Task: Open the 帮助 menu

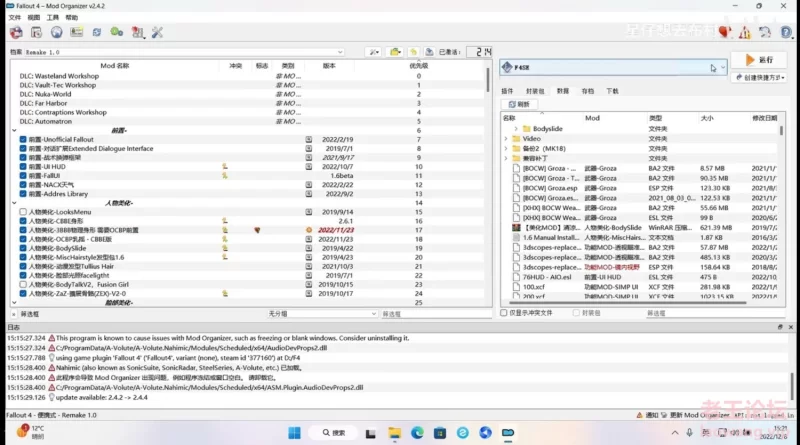Action: pos(71,17)
